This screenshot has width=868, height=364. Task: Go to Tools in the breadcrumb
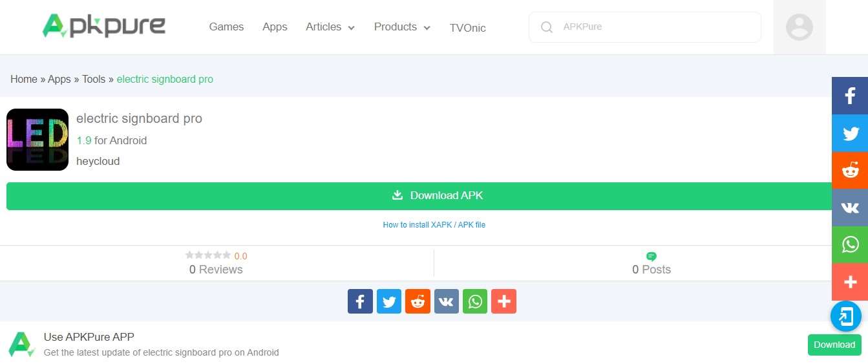click(x=94, y=79)
